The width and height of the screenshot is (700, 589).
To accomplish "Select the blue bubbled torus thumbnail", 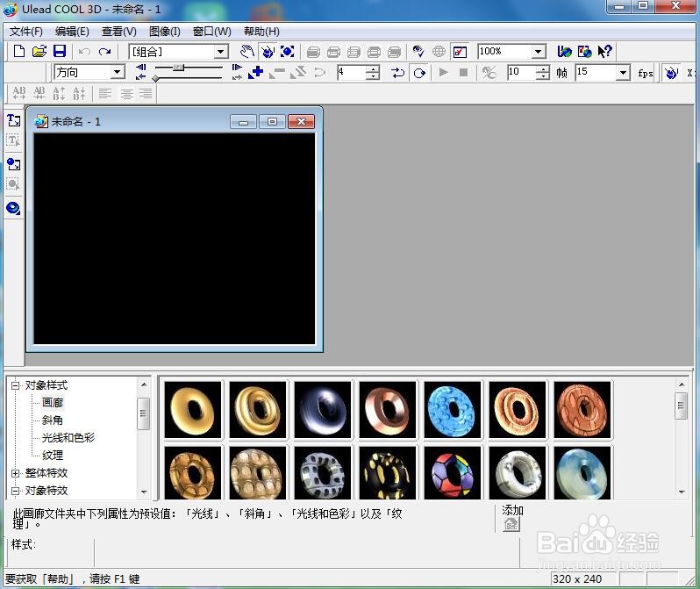I will [453, 409].
